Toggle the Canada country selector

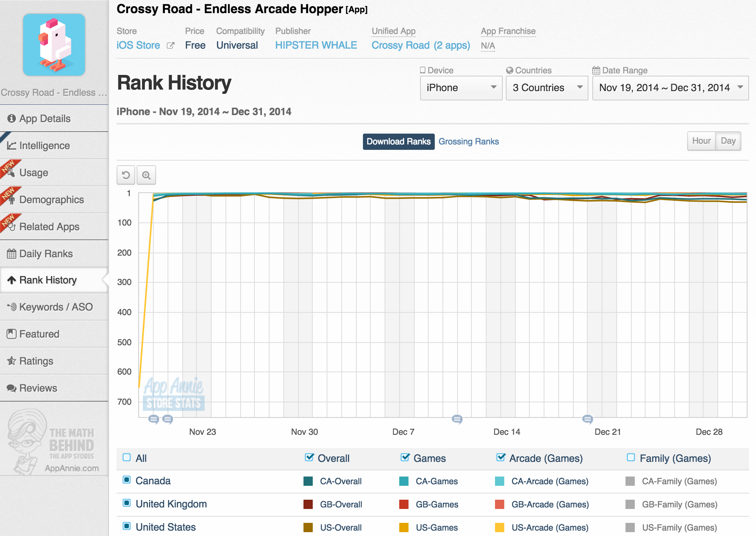coord(127,480)
